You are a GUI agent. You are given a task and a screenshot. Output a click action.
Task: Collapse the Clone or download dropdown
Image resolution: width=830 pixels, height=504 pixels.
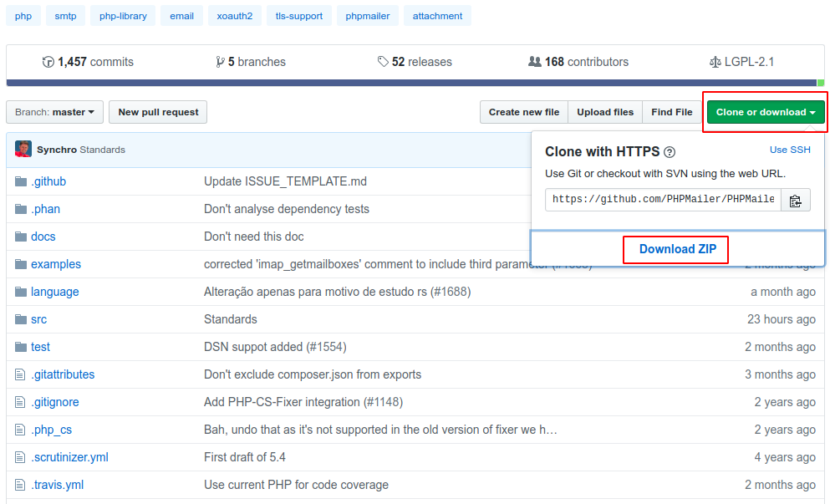click(x=766, y=112)
